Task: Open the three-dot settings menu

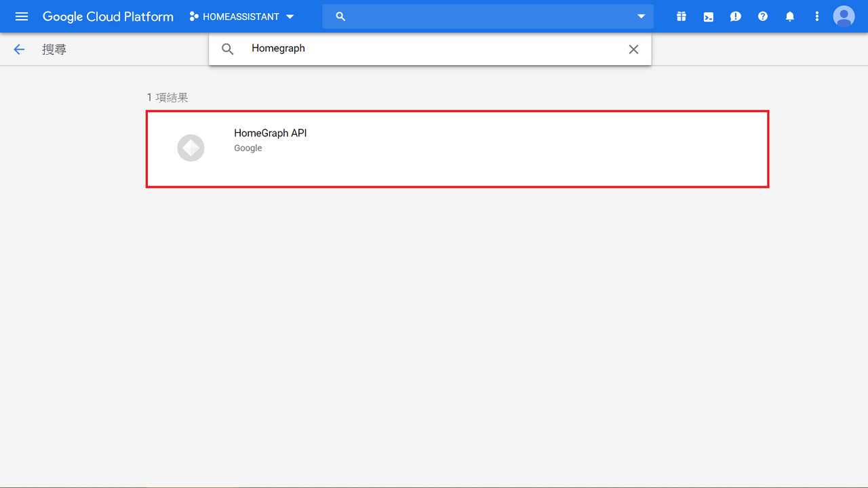Action: [x=817, y=16]
